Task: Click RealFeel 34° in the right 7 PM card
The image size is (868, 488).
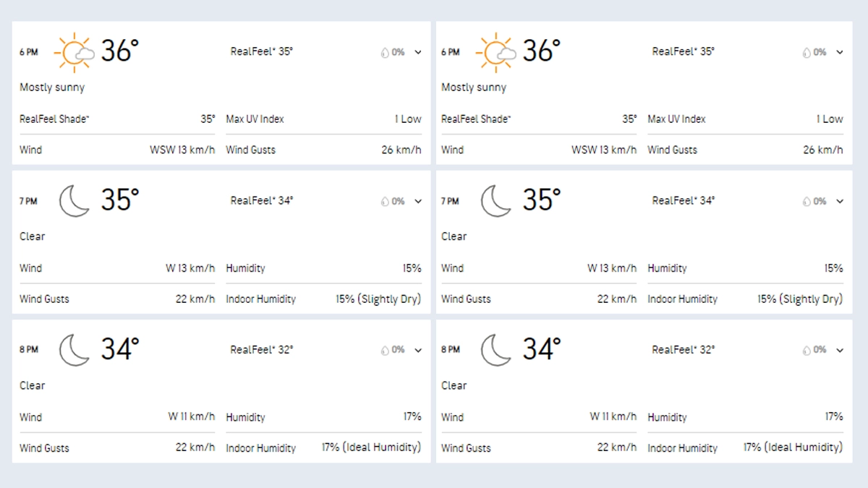Action: click(x=683, y=200)
